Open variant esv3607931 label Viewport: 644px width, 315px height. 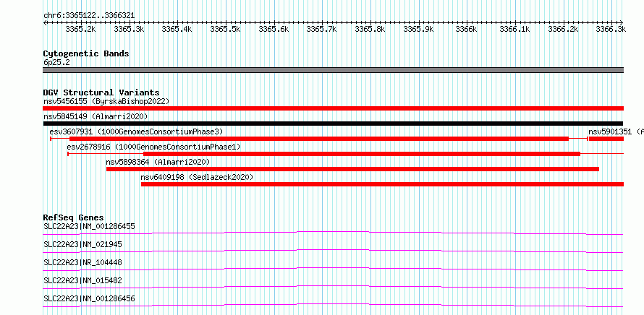coord(136,131)
